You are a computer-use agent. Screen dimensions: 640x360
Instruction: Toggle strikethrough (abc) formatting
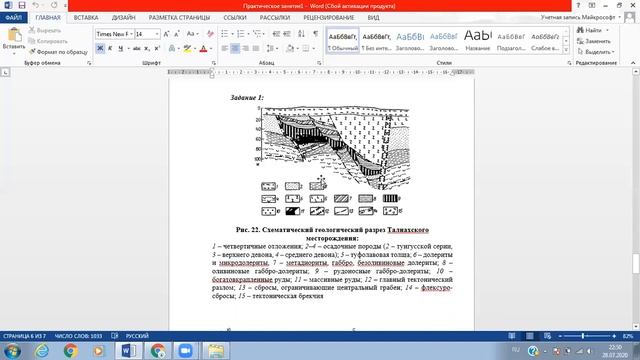137,49
